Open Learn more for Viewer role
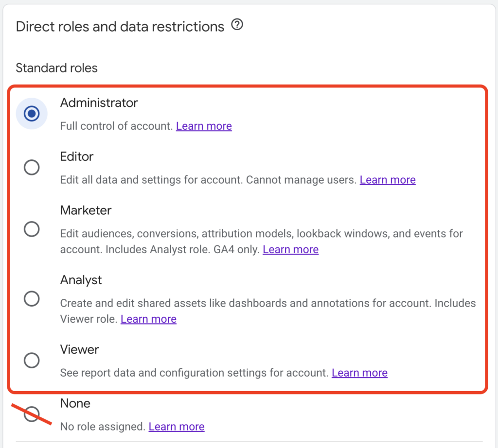 pyautogui.click(x=359, y=372)
